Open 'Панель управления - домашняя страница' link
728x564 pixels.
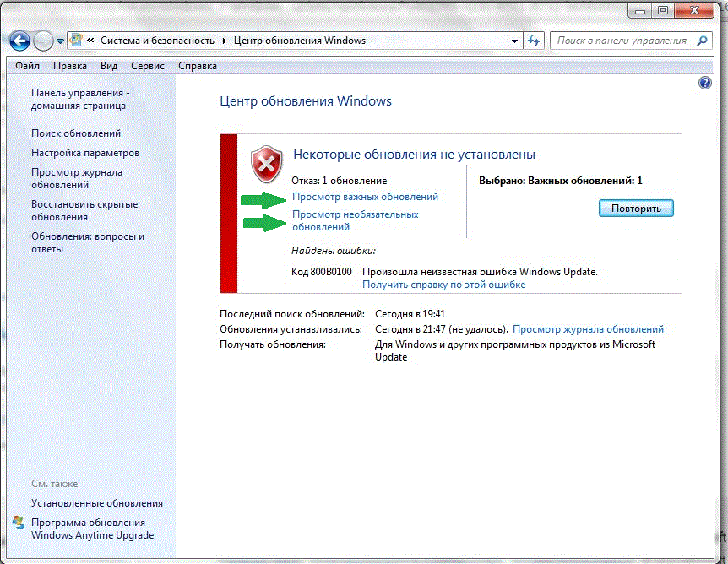coord(80,99)
